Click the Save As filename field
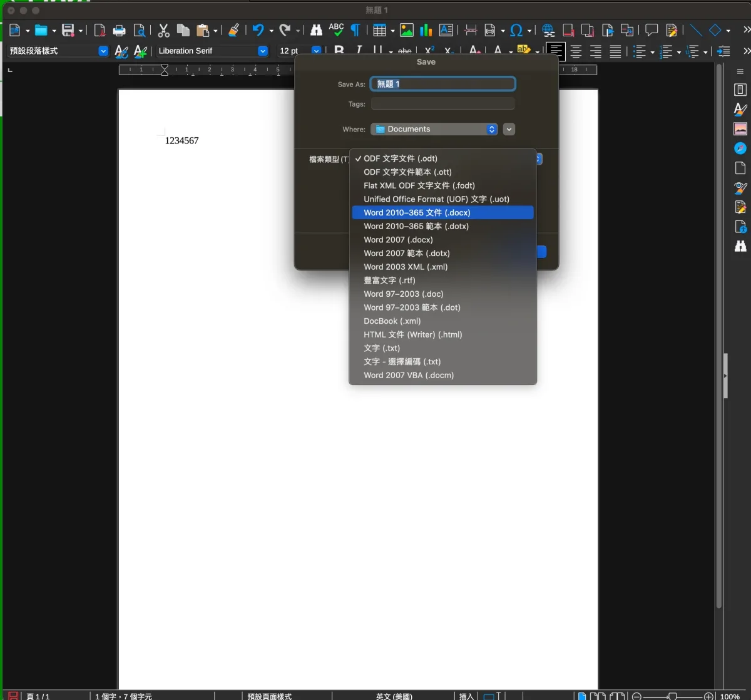Viewport: 751px width, 700px height. tap(442, 84)
